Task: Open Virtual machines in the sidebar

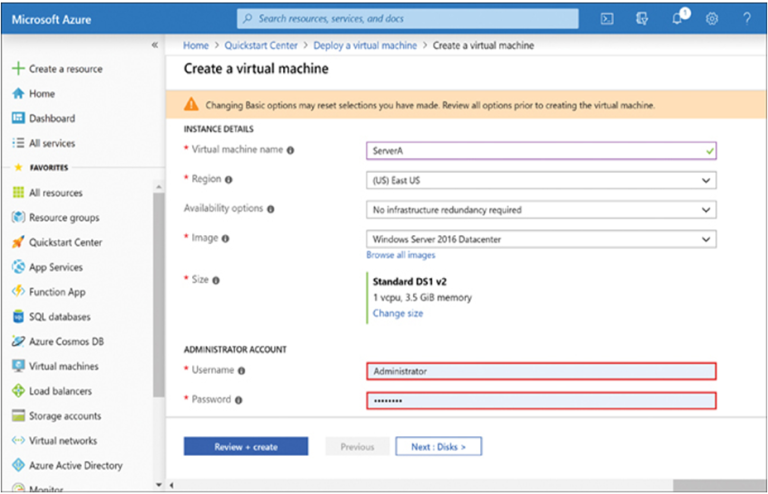Action: (x=64, y=366)
